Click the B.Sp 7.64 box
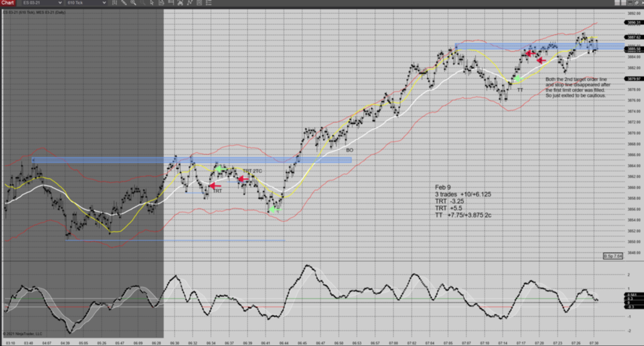644x346 pixels. coord(612,257)
